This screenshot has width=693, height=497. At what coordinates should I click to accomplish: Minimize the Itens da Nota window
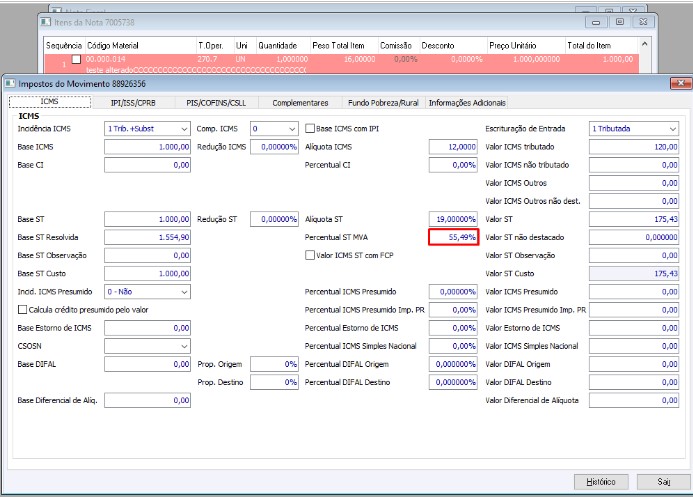point(596,22)
